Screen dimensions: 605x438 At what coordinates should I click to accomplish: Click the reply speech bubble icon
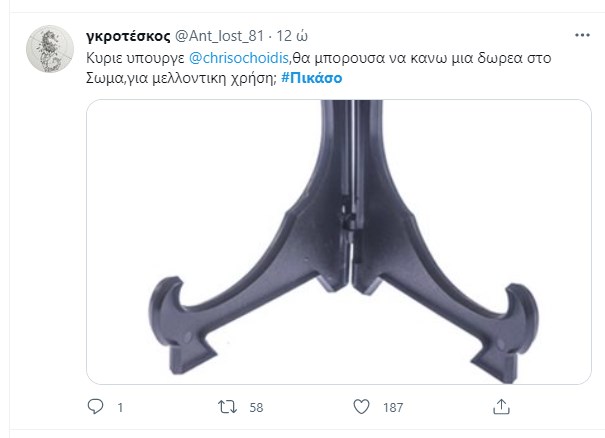(x=95, y=407)
